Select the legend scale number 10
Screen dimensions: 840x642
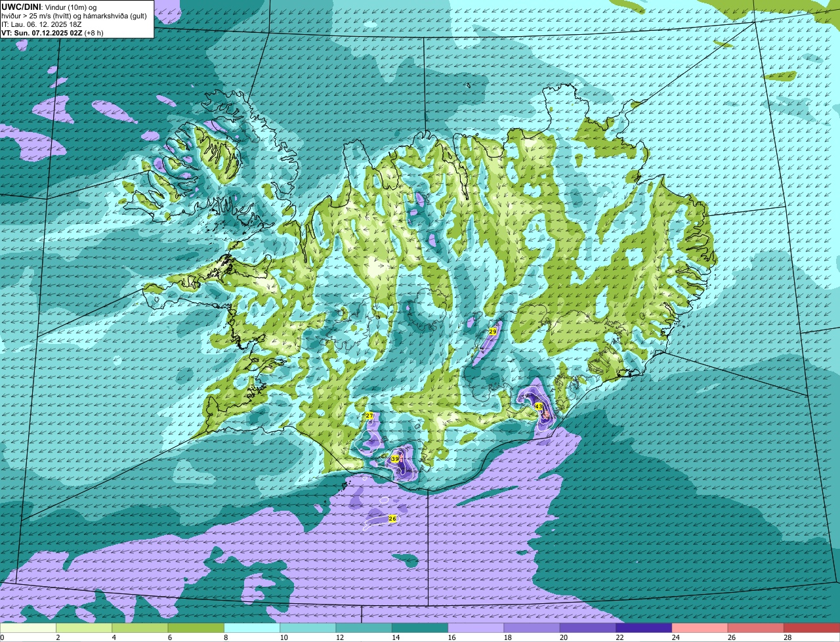(x=283, y=637)
